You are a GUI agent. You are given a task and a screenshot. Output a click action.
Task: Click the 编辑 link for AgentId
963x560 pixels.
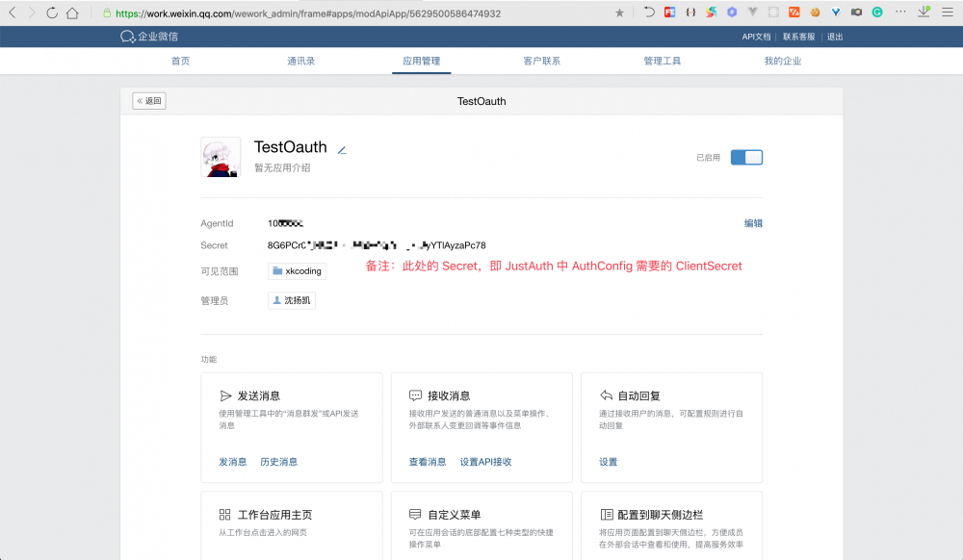click(x=752, y=222)
